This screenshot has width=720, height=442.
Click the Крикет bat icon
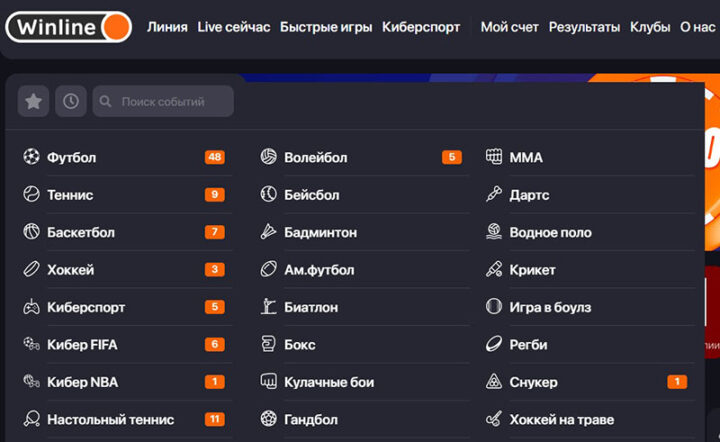point(494,269)
